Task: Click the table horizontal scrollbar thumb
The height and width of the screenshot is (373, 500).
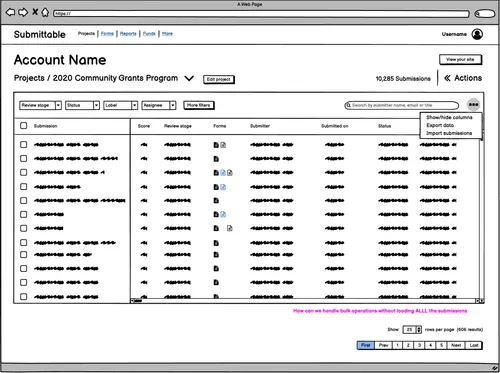Action: point(138,301)
